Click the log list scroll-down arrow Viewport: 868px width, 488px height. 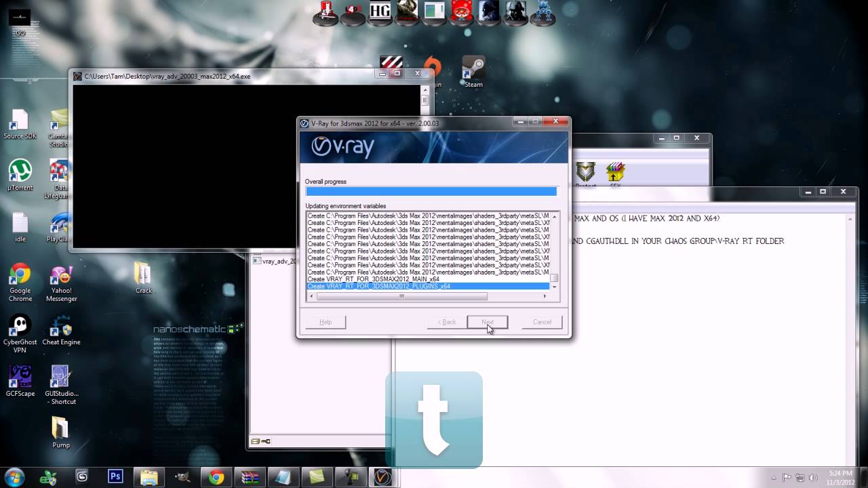(x=554, y=287)
